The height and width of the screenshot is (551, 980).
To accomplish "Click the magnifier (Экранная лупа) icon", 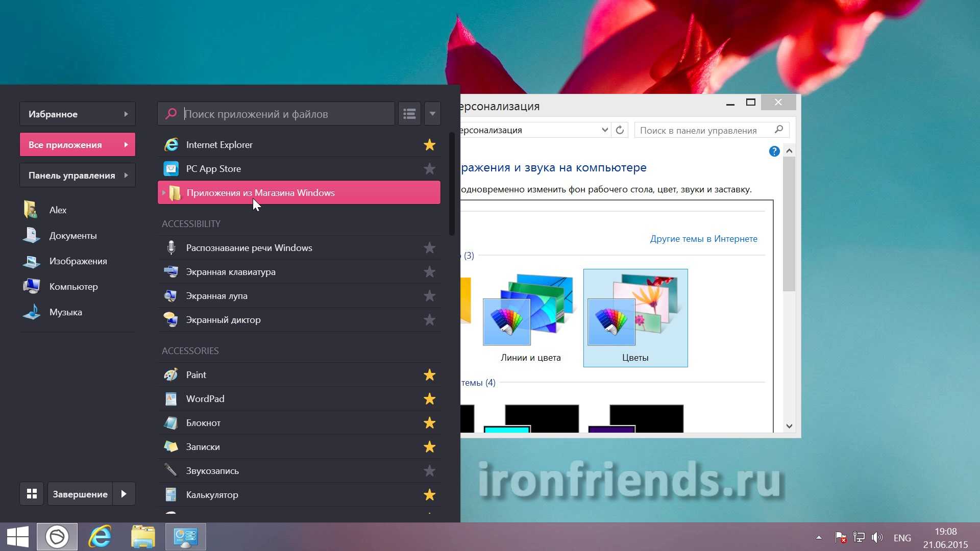I will 171,296.
